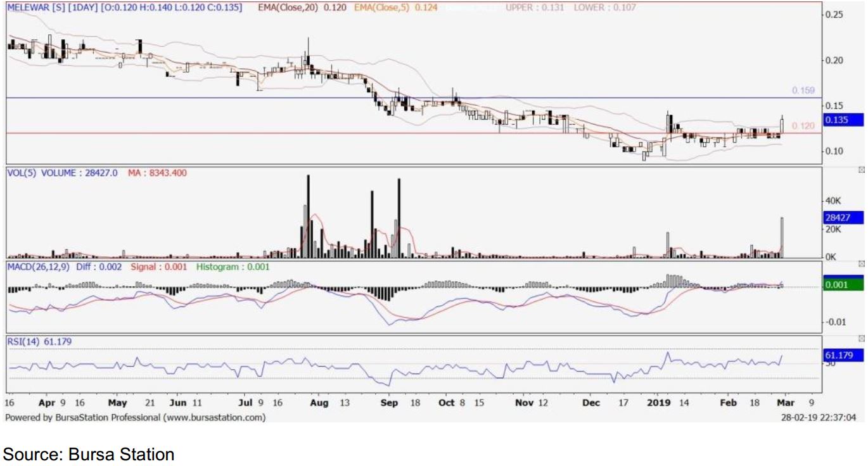Click the Dec label on the date axis
Image resolution: width=868 pixels, height=466 pixels.
[591, 403]
